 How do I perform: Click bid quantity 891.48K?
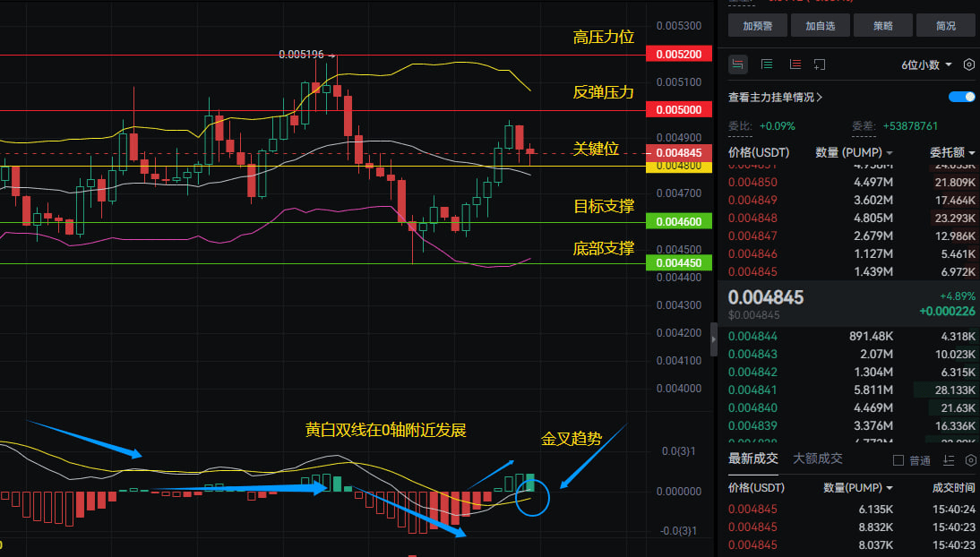(x=872, y=337)
